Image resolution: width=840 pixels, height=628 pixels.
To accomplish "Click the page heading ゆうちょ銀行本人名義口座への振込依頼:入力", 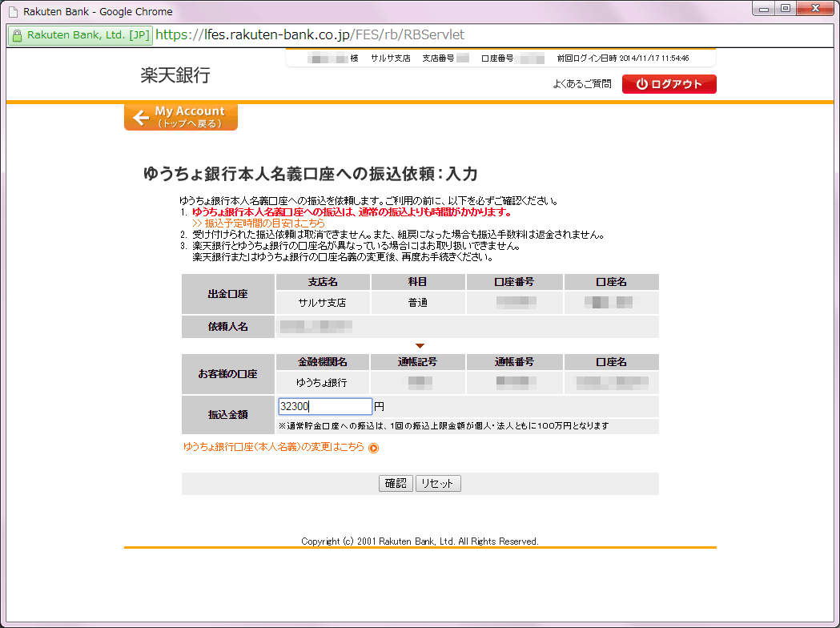I will pyautogui.click(x=310, y=174).
